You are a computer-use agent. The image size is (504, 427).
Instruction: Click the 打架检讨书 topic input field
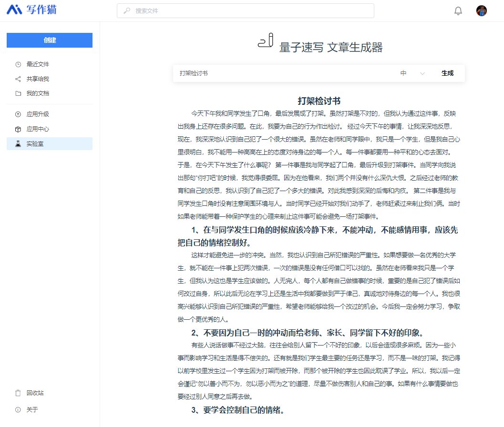coord(281,73)
